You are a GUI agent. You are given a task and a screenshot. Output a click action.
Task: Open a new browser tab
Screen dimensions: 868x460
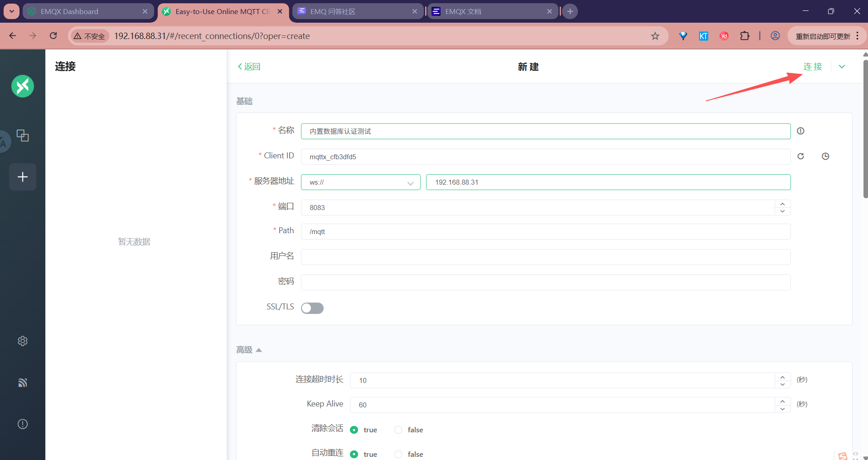click(x=570, y=11)
